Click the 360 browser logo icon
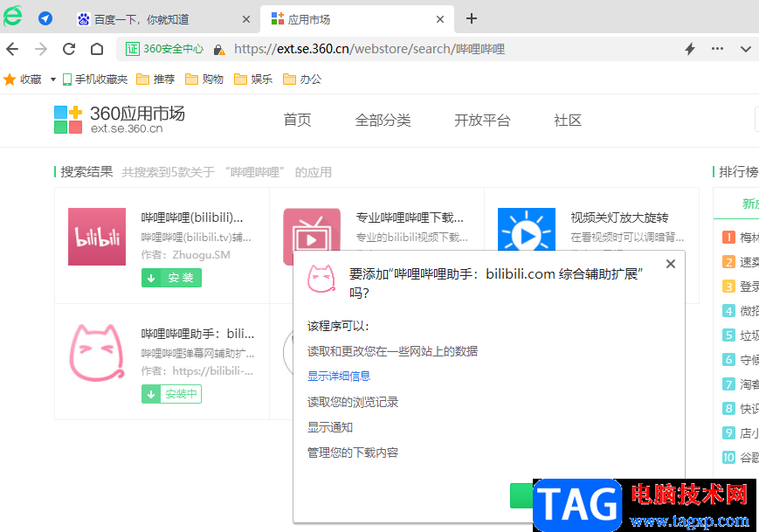This screenshot has width=759, height=532. 13,17
